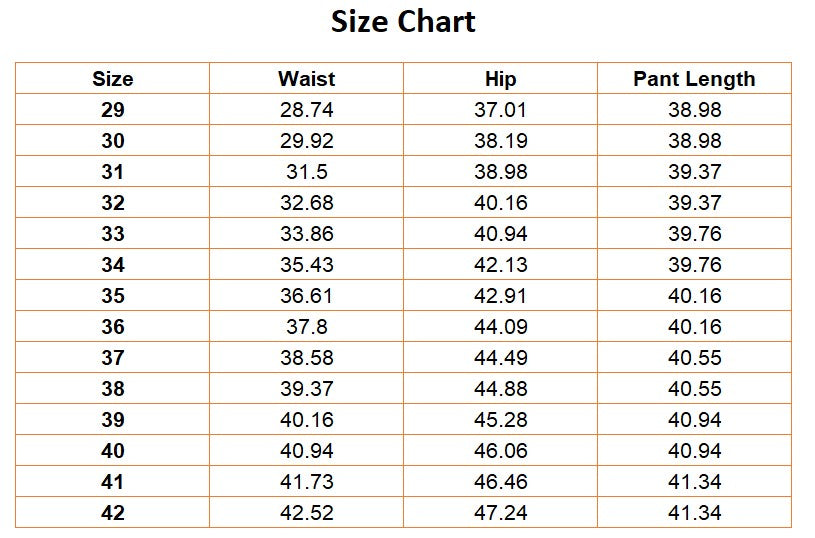815x538 pixels.
Task: Click pant length for size 41
Action: (x=694, y=482)
